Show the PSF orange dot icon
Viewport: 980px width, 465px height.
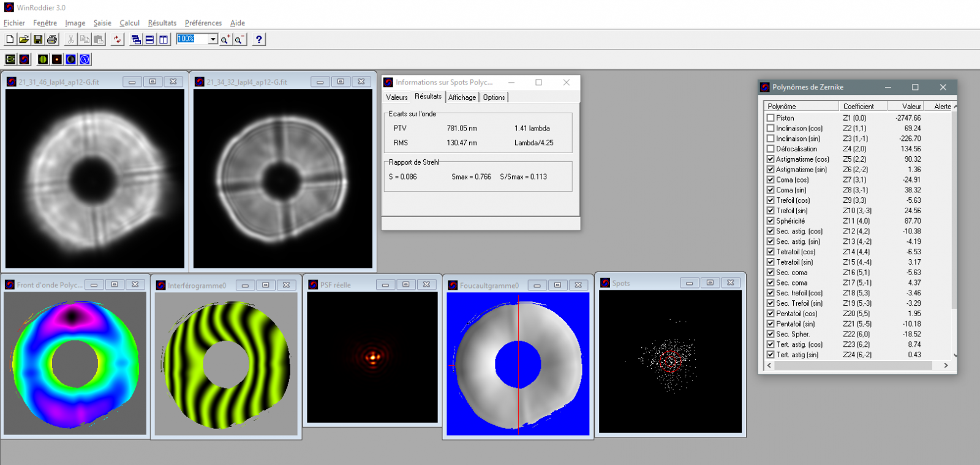tap(57, 59)
